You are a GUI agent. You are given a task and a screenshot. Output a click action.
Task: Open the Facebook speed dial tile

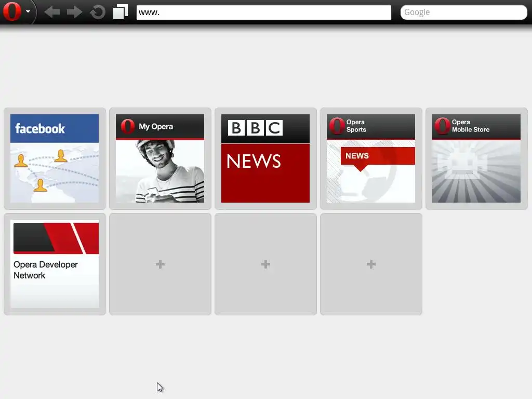[x=55, y=158]
